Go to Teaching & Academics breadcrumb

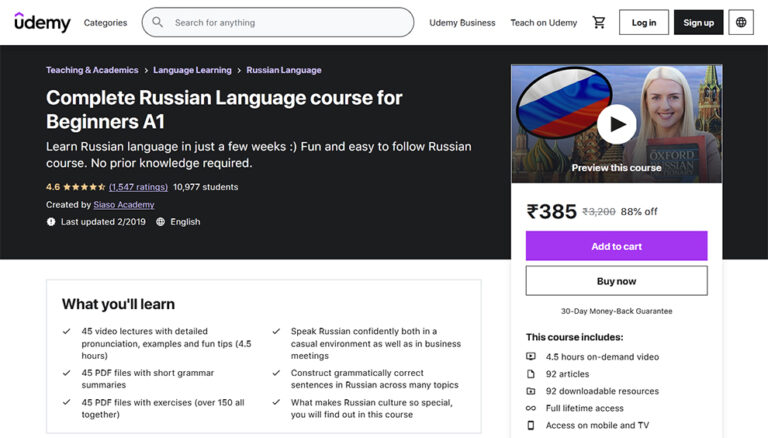[x=92, y=70]
